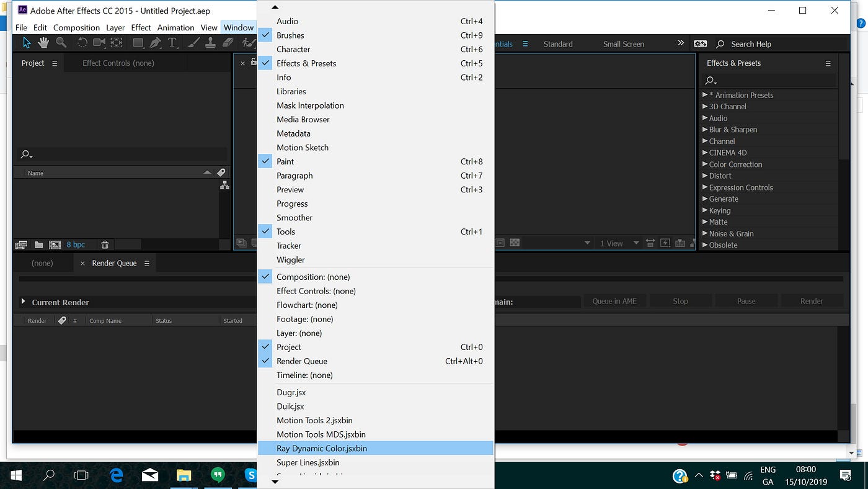Choose Duik.jsx from Window menu
868x489 pixels.
click(375, 406)
